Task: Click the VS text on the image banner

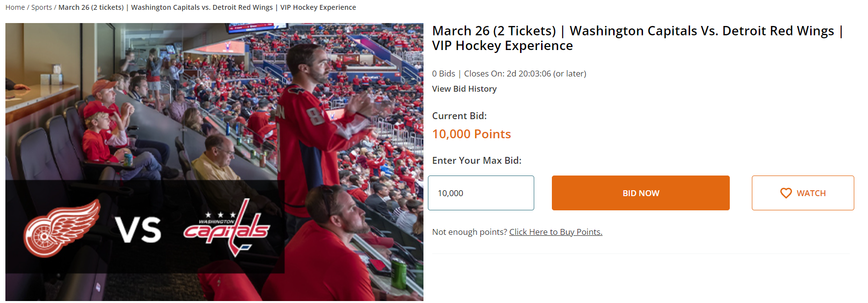Action: point(138,229)
